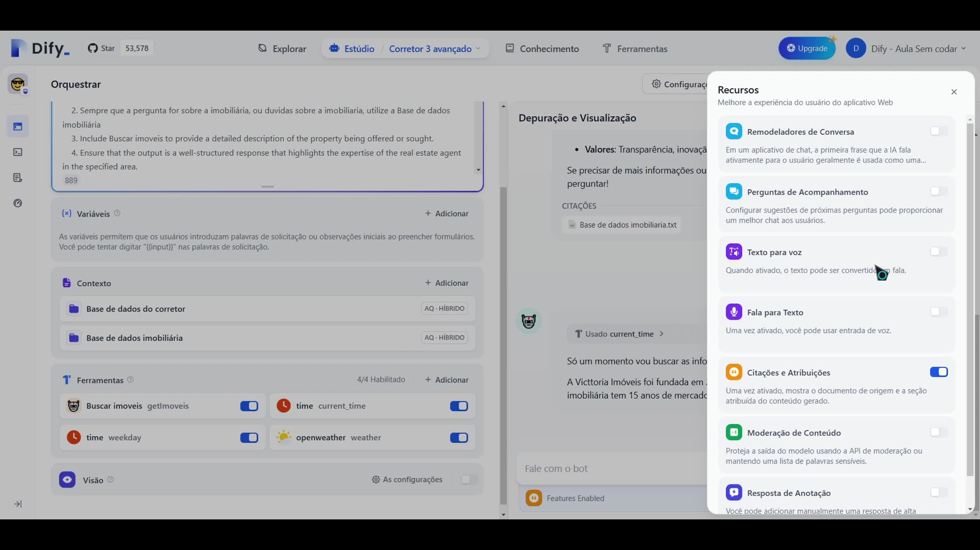Select the API access sidebar icon
Image resolution: width=980 pixels, height=550 pixels.
(x=18, y=152)
